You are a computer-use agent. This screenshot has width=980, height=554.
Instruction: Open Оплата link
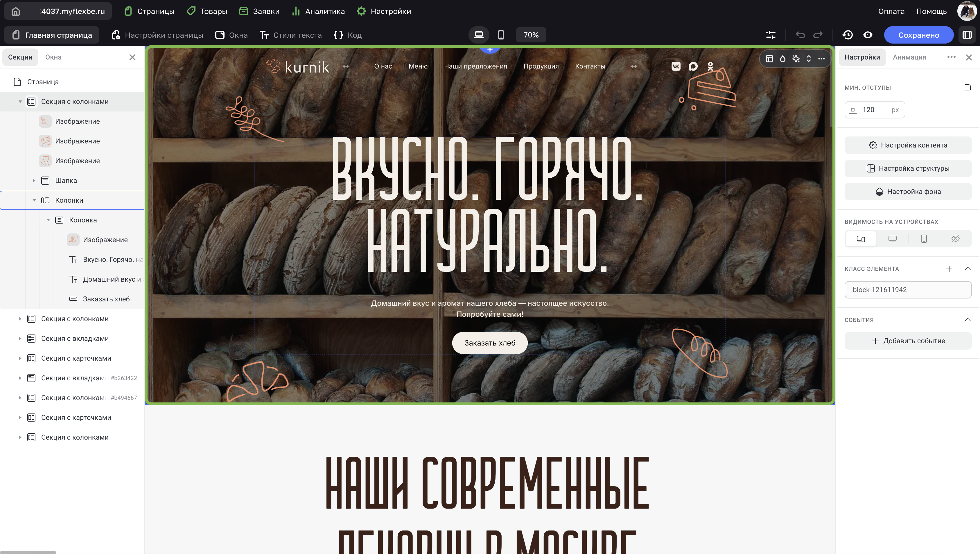[x=891, y=11]
